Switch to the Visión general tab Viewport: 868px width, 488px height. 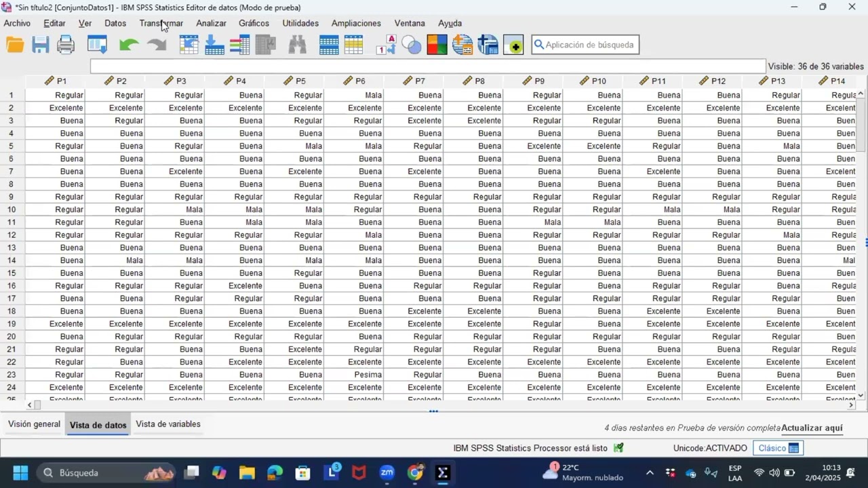click(34, 424)
